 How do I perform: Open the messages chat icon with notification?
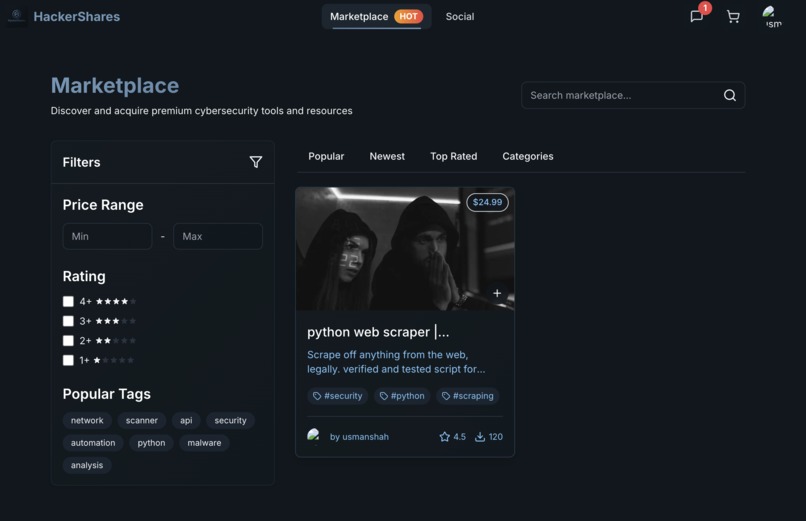point(697,16)
